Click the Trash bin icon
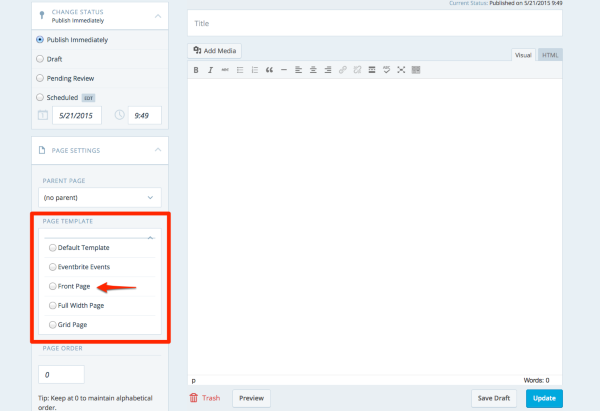Viewport: 600px width, 411px height. coord(194,398)
